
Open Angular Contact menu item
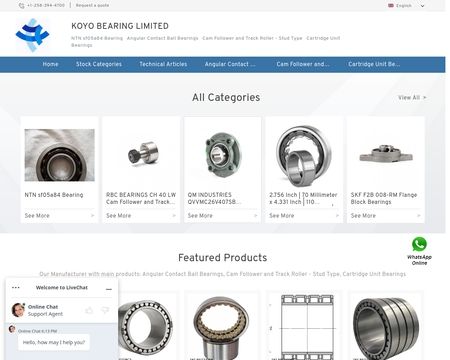(230, 64)
